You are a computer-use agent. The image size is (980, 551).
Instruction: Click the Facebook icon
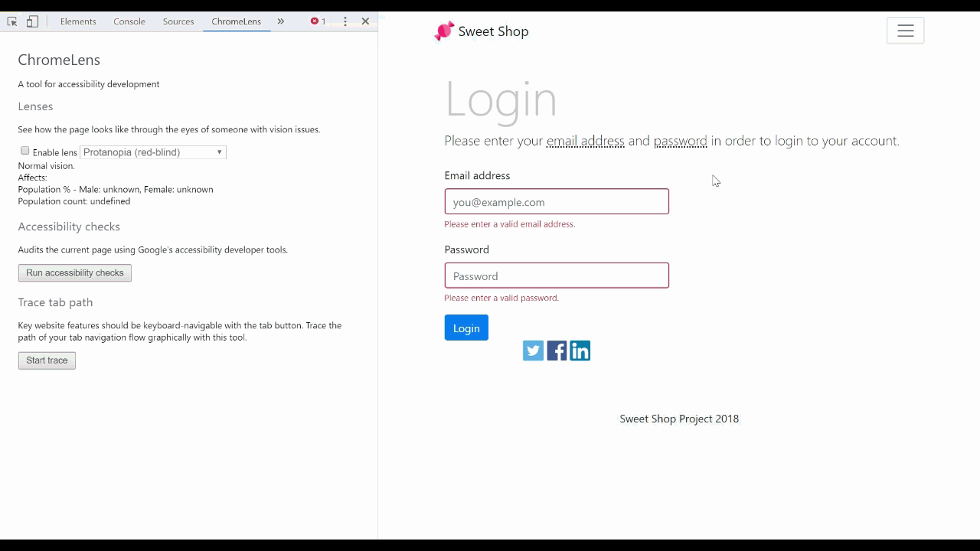tap(557, 350)
